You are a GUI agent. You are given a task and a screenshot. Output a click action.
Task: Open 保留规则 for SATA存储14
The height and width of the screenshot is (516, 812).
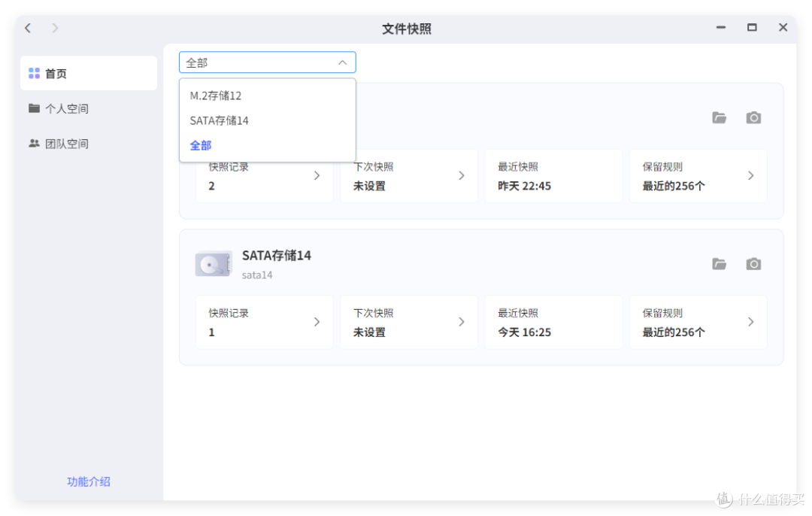coord(698,322)
